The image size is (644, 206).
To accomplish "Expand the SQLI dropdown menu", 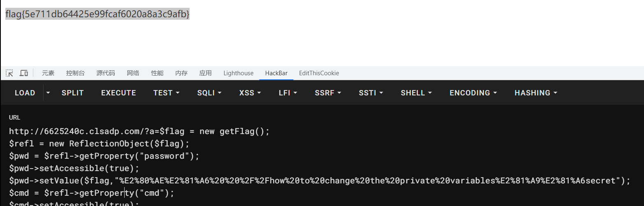I will point(209,93).
